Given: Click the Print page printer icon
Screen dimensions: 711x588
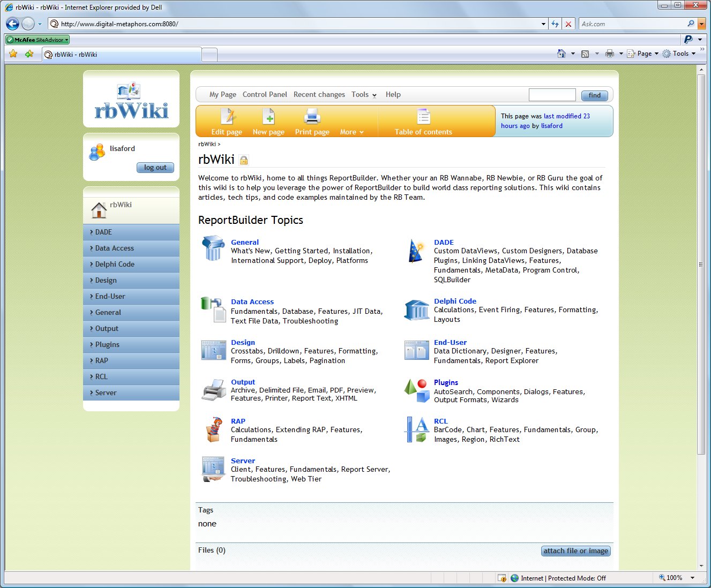Looking at the screenshot, I should coord(312,116).
